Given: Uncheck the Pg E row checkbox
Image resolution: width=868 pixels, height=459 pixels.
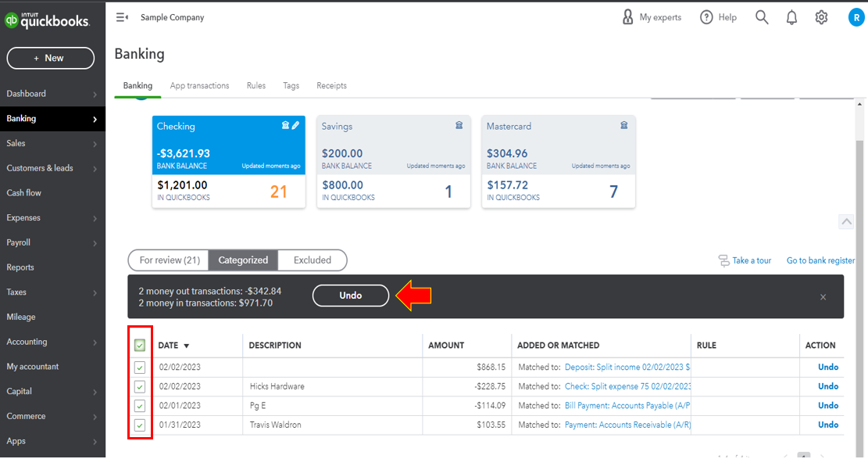Looking at the screenshot, I should pos(140,406).
